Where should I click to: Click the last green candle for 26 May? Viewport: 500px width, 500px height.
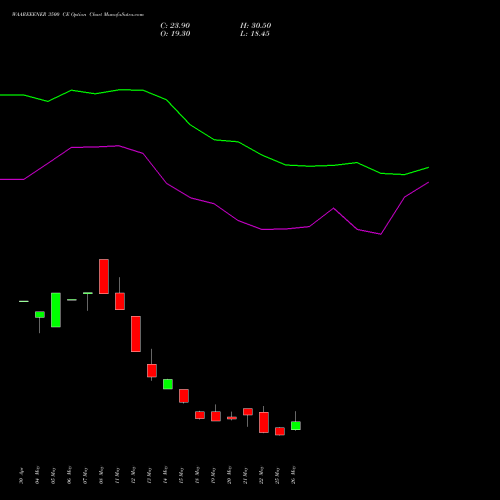tap(296, 426)
